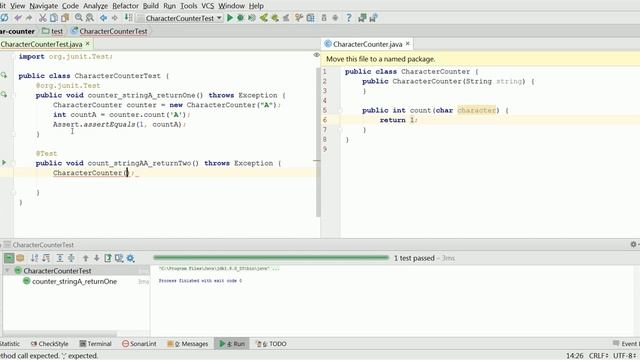Click the Run tool window button

point(232,344)
